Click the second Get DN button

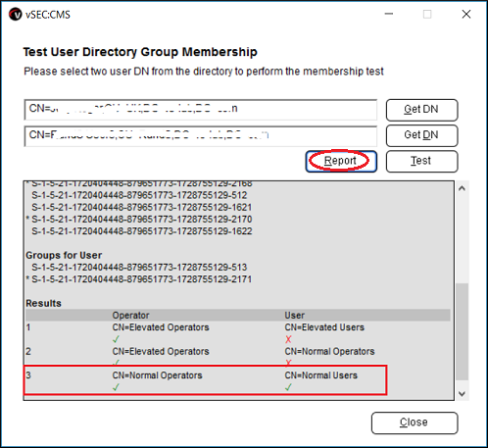421,135
